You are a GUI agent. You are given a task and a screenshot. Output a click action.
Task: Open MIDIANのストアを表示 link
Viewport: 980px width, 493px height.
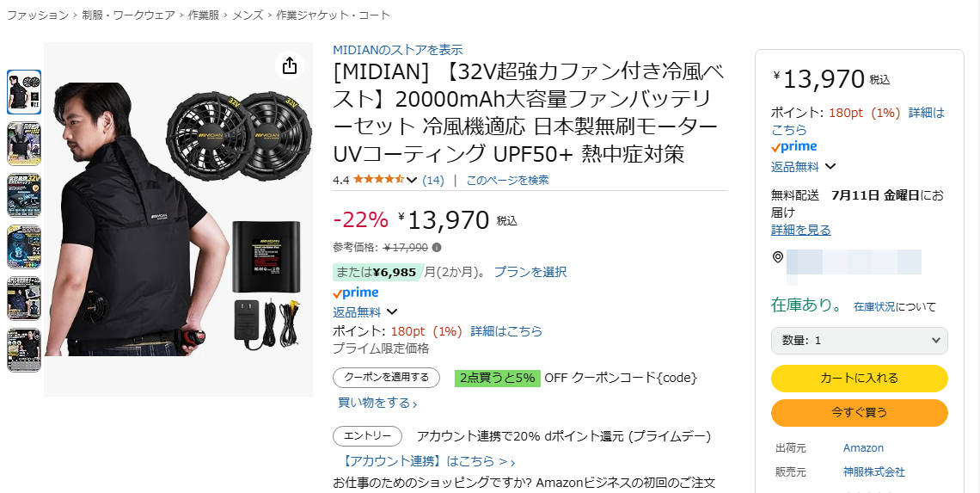pyautogui.click(x=397, y=50)
